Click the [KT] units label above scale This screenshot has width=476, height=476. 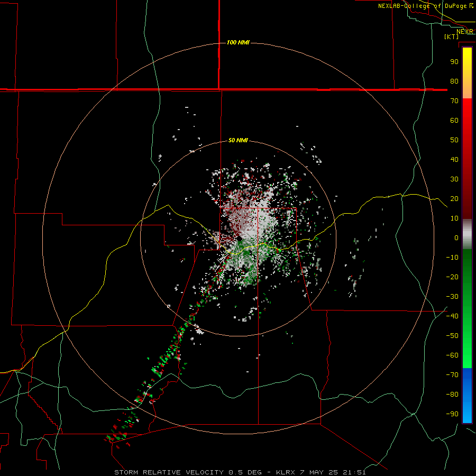[452, 36]
